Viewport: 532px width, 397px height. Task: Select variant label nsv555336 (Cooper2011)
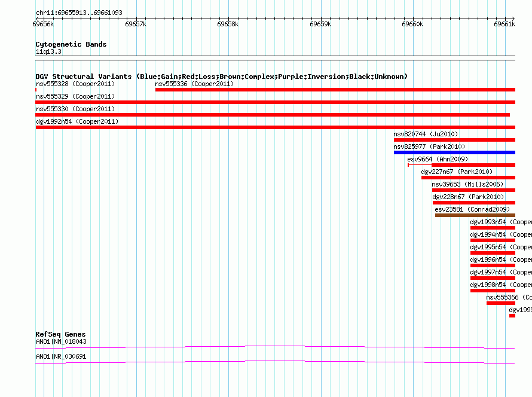[194, 84]
